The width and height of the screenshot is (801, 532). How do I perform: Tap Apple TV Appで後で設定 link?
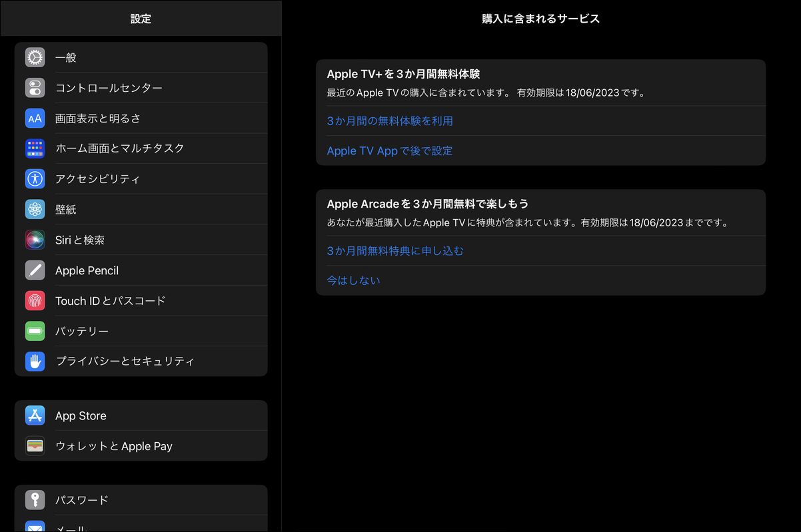(390, 150)
